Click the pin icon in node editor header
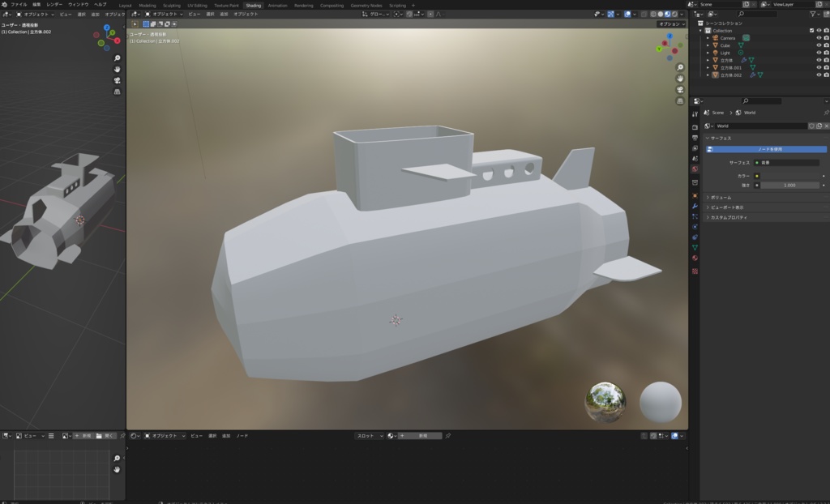 click(447, 436)
